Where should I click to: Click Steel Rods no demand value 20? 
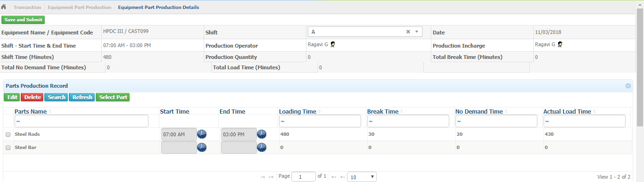(459, 134)
